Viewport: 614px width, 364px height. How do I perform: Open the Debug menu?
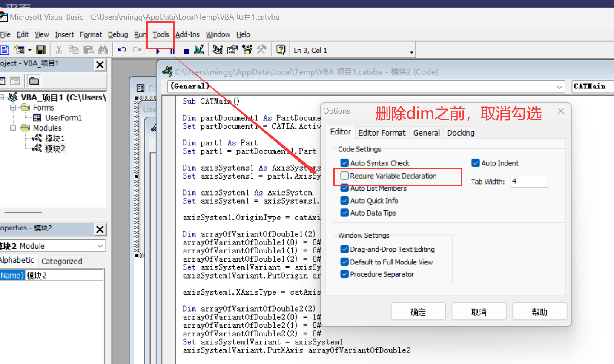pos(118,34)
